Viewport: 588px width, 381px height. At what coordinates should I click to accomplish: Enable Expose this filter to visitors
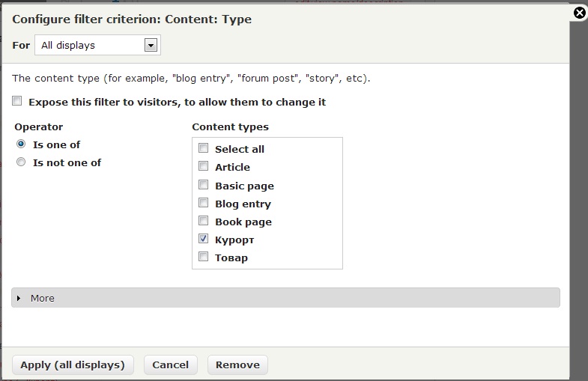(17, 101)
